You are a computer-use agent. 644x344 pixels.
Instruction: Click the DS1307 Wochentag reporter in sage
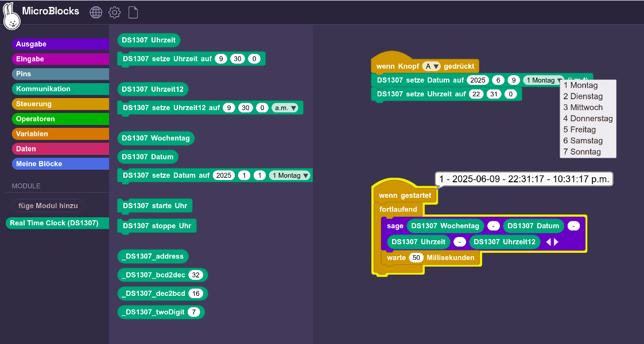(445, 226)
